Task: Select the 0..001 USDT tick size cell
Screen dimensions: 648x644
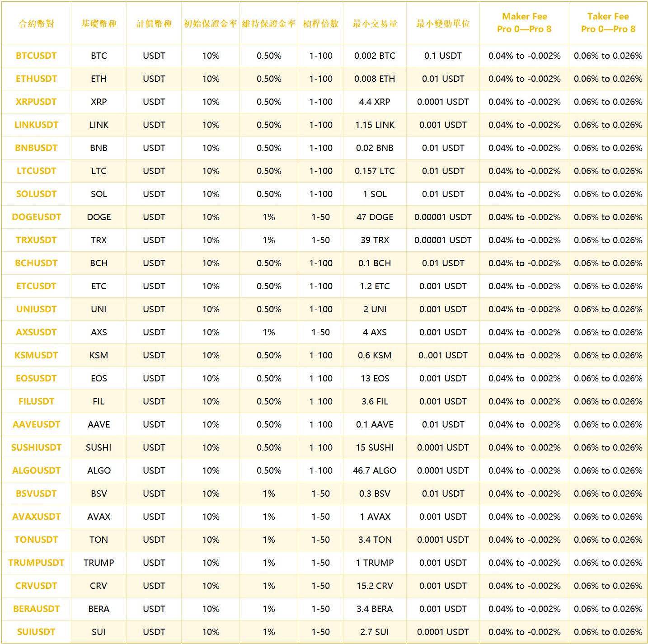Action: (443, 355)
